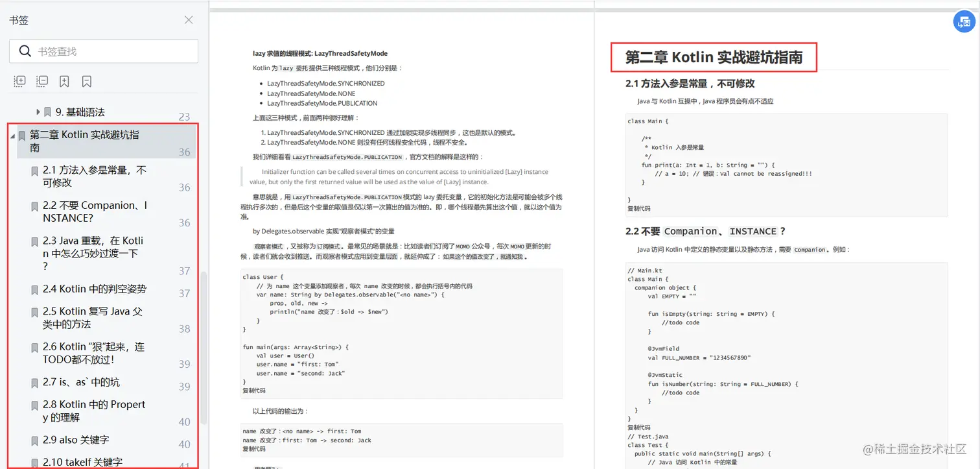
Task: Click bullet LazyThreadSafetyMode.PUBLICATION in the list
Action: [x=322, y=103]
